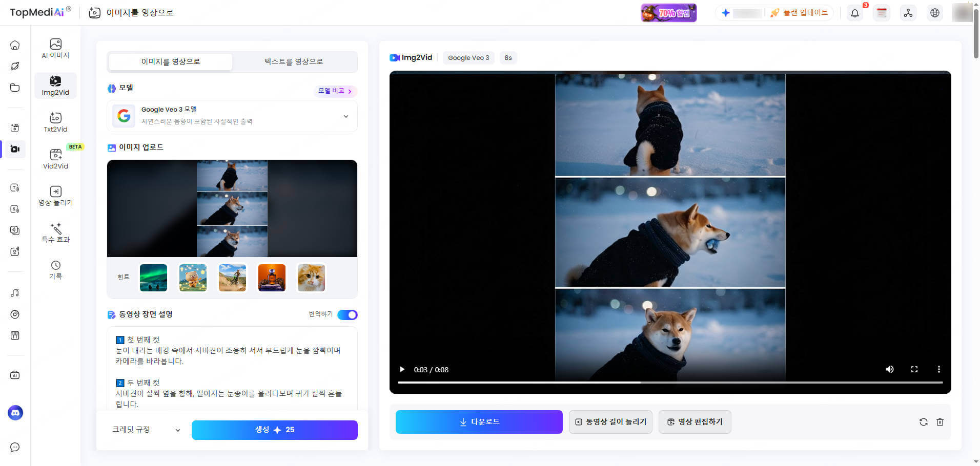Toggle the 번역하기 translate switch off
Viewport: 980px width, 466px height.
[347, 314]
